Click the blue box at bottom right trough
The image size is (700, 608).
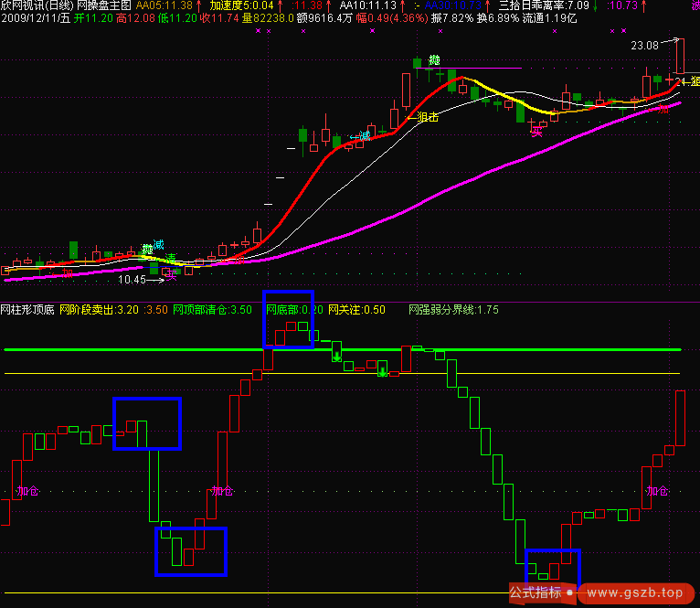tap(552, 569)
